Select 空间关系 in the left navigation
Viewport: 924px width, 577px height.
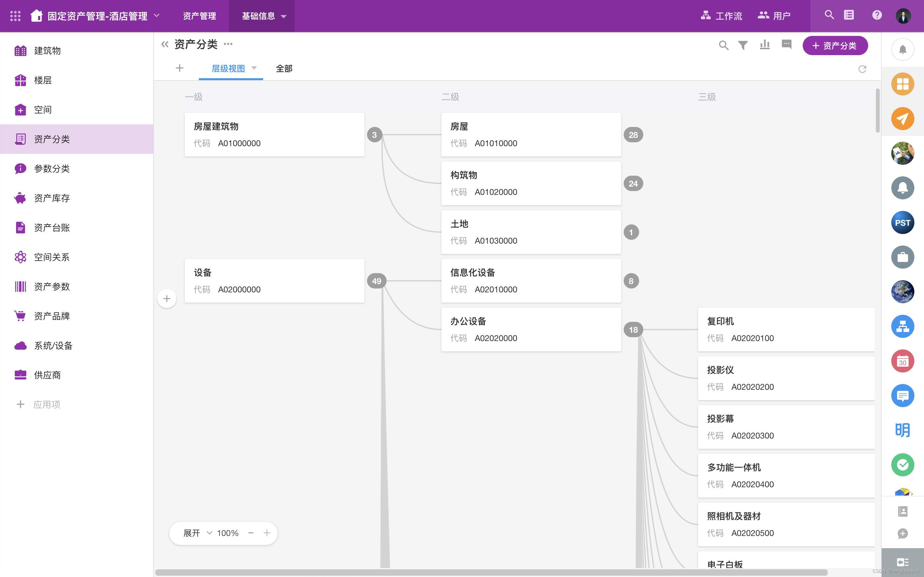(x=51, y=257)
